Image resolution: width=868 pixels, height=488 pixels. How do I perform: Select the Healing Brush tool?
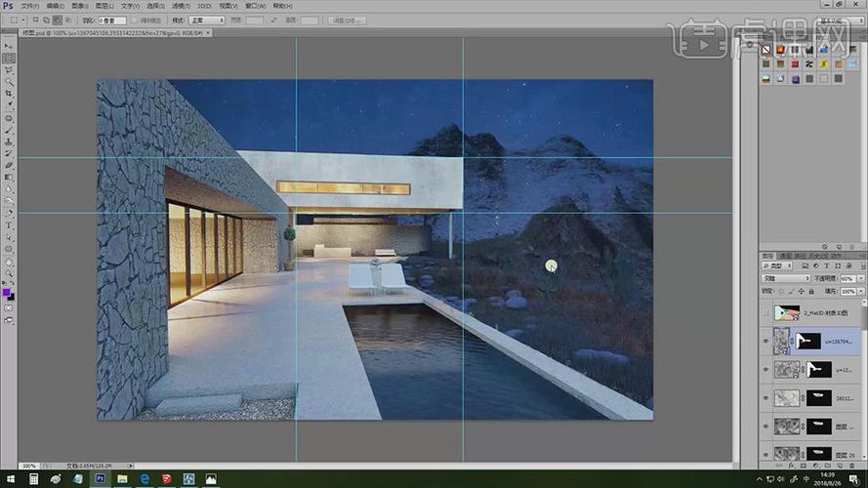click(9, 118)
